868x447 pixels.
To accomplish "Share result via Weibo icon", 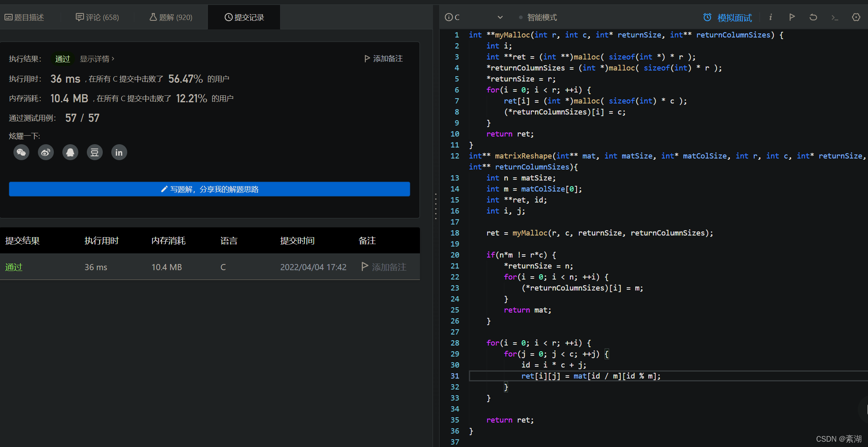I will tap(46, 152).
